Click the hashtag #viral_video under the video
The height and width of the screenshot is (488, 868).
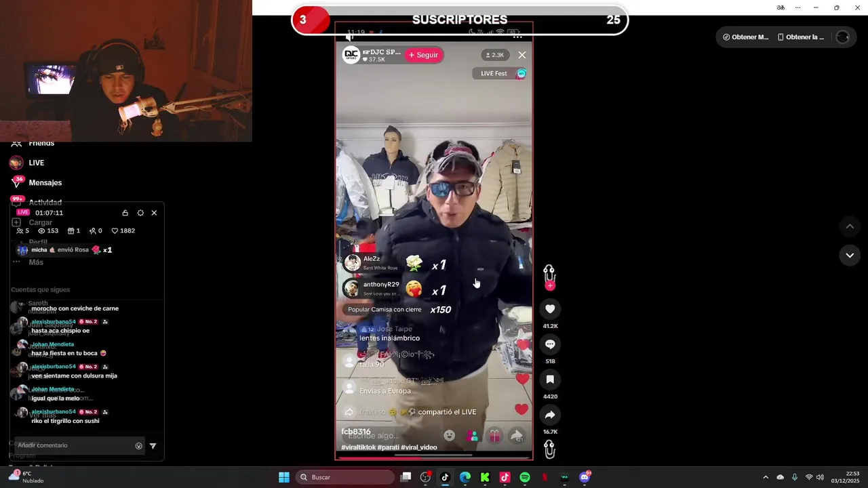419,447
